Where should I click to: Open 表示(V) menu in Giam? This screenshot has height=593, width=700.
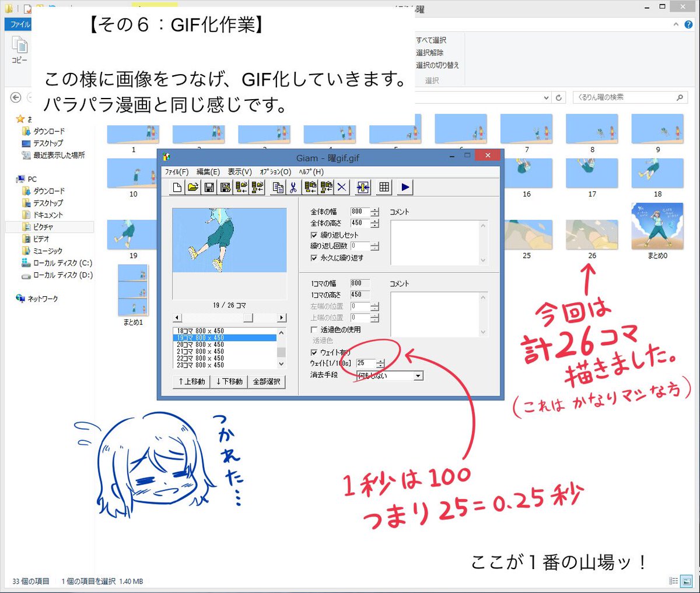coord(239,172)
